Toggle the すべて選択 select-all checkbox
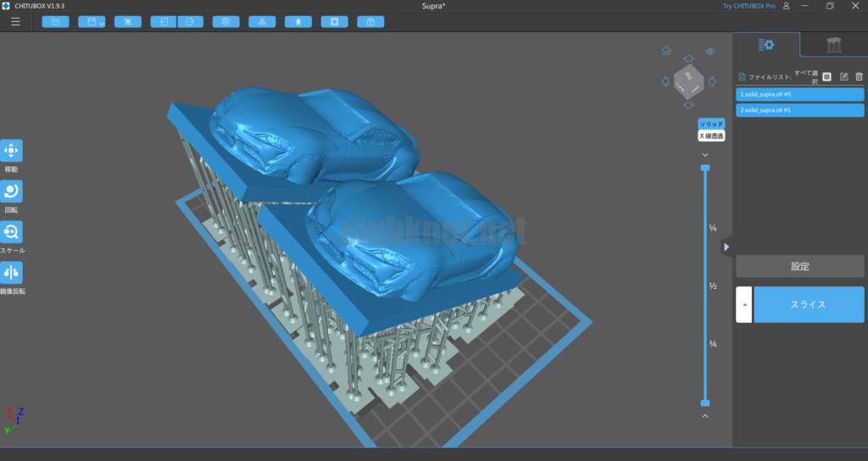The width and height of the screenshot is (868, 461). coord(827,77)
